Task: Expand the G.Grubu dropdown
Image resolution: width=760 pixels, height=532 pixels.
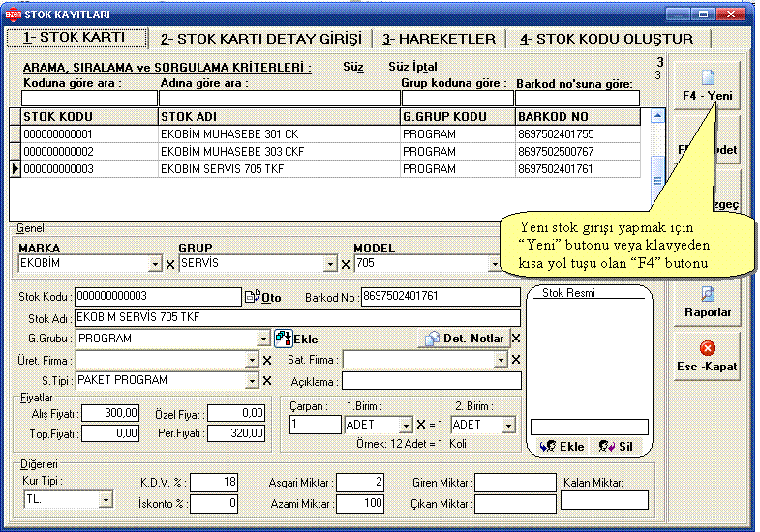Action: click(263, 339)
